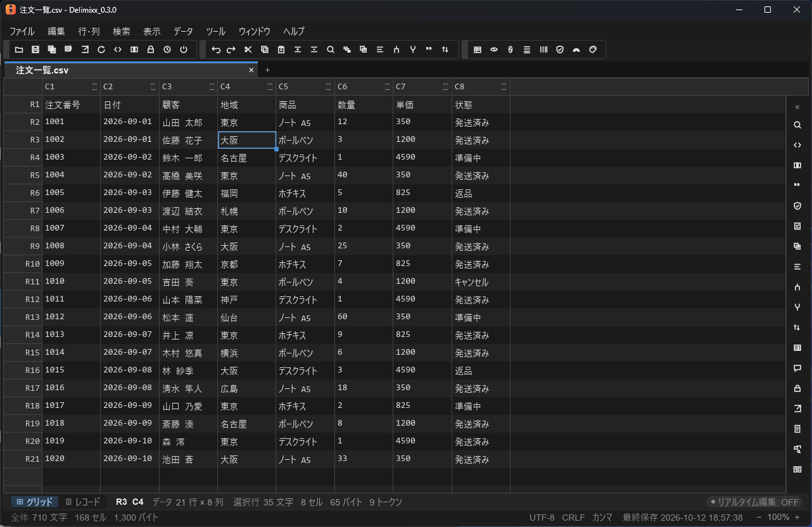Image resolution: width=812 pixels, height=527 pixels.
Task: Select the cell containing 渡辺 結衣
Action: (188, 211)
